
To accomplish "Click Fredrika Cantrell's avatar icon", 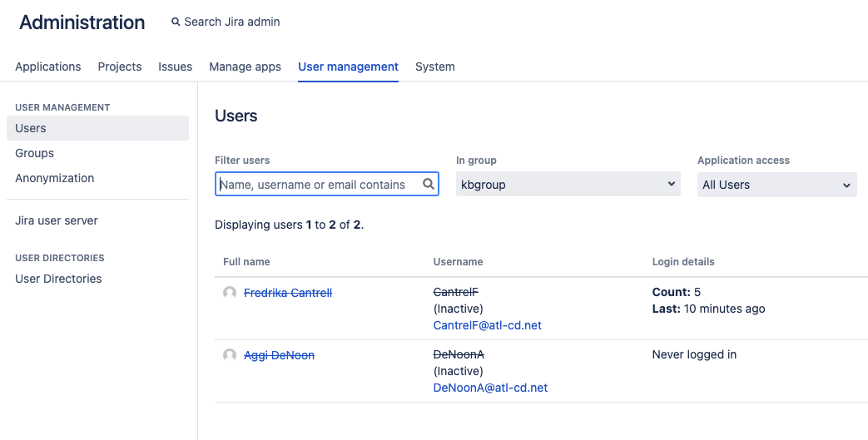I will 230,293.
